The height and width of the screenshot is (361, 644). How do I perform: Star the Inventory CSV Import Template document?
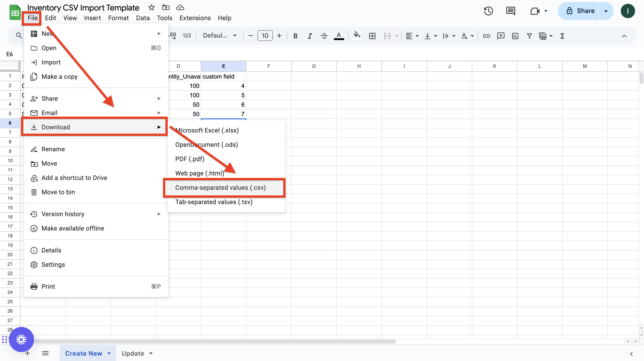pyautogui.click(x=152, y=8)
